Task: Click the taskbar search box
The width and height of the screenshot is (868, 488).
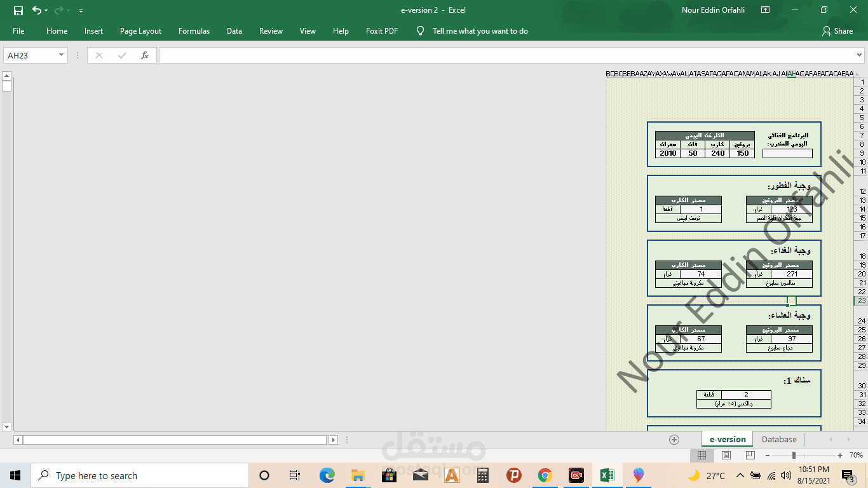Action: (140, 475)
